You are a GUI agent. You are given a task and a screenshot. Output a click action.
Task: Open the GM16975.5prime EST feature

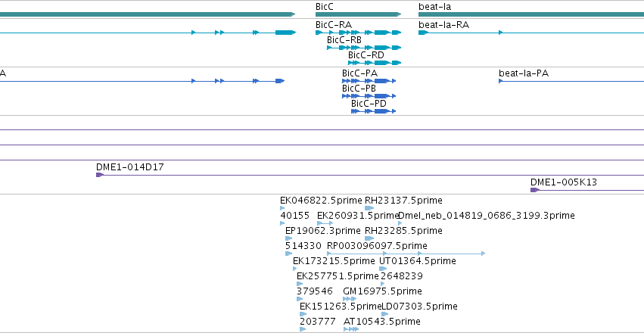pos(350,299)
